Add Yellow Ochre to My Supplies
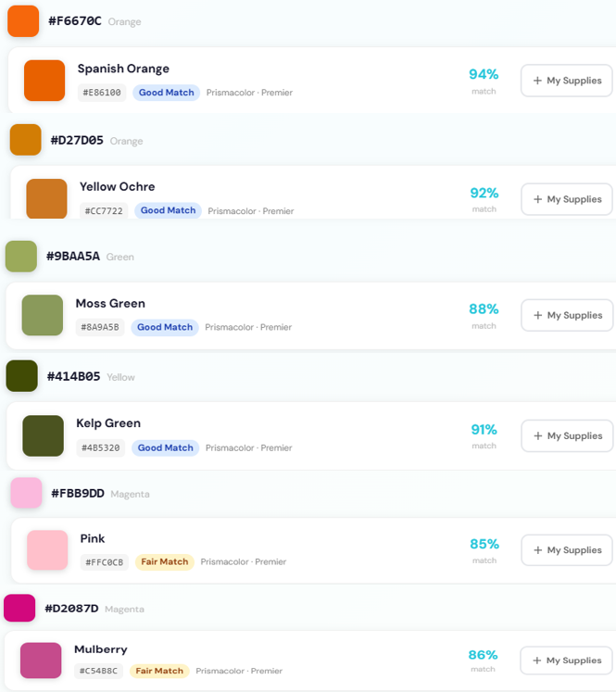616x692 pixels. pyautogui.click(x=567, y=199)
